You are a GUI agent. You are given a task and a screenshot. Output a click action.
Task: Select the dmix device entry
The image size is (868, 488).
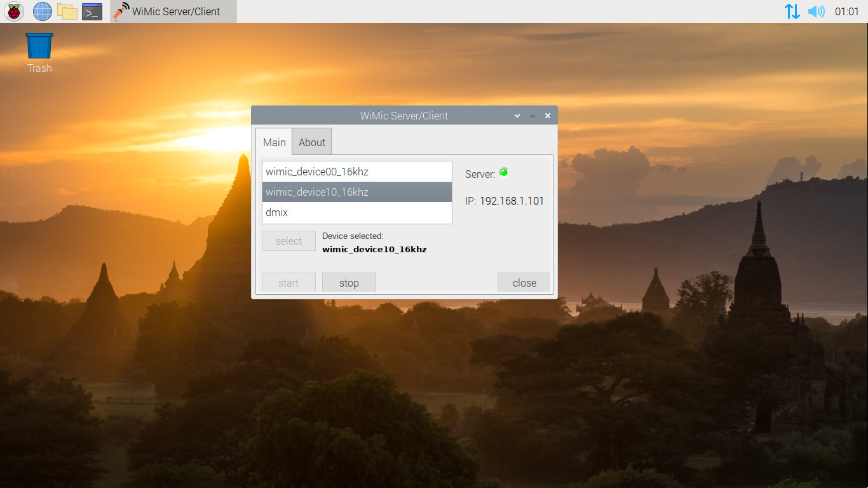point(357,212)
